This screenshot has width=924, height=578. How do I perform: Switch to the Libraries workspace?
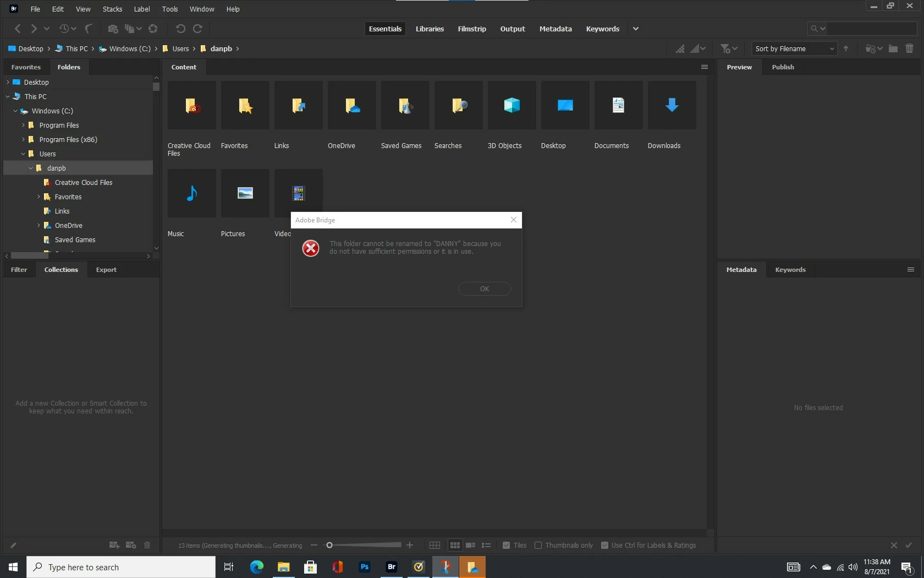pos(430,29)
